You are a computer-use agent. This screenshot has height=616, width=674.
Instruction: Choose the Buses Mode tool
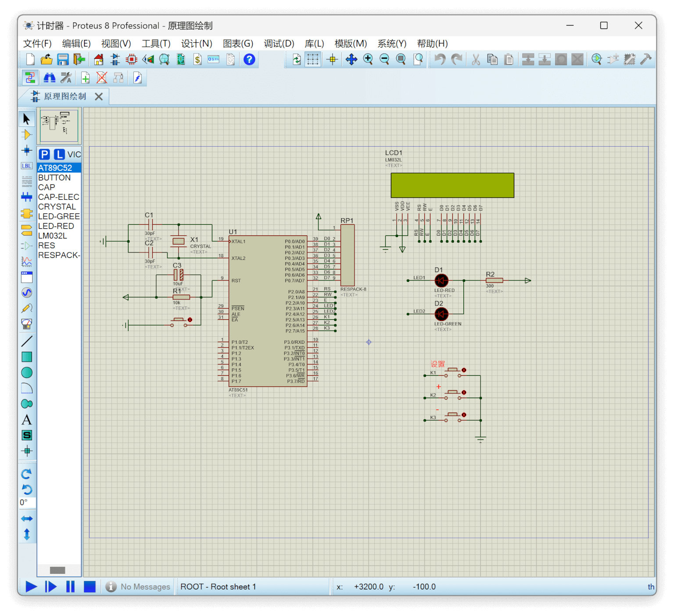(27, 197)
